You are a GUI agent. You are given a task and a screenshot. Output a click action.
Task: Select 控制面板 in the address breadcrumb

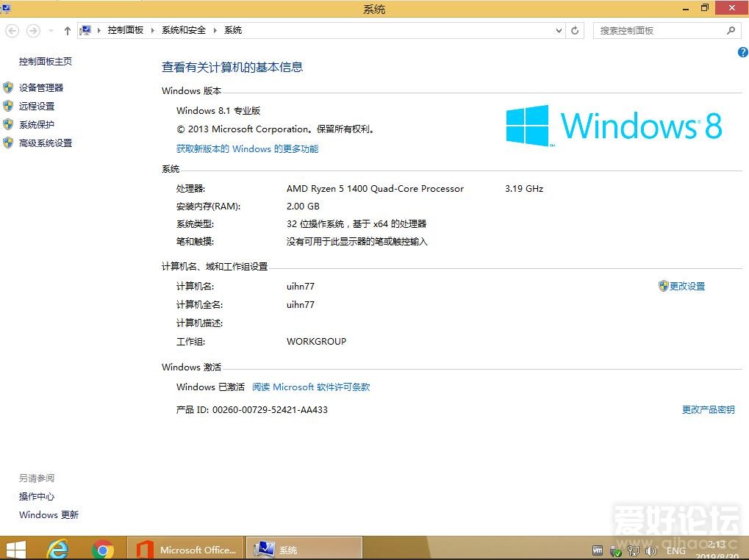126,30
